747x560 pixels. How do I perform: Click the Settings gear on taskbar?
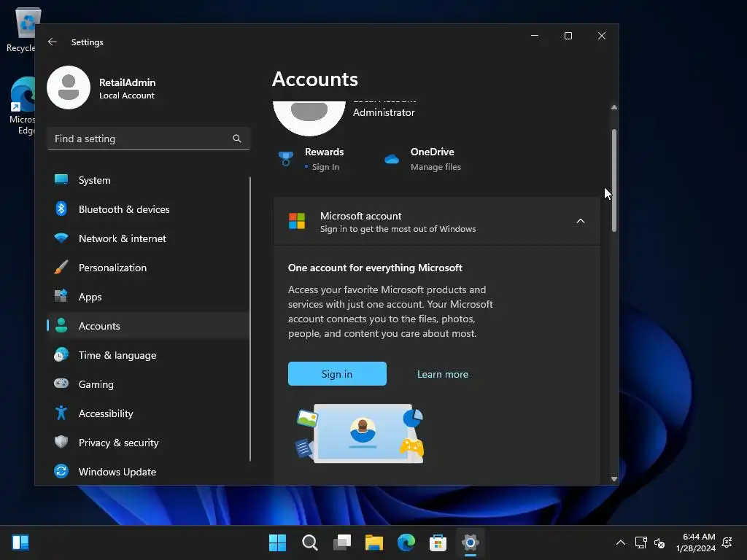(471, 542)
